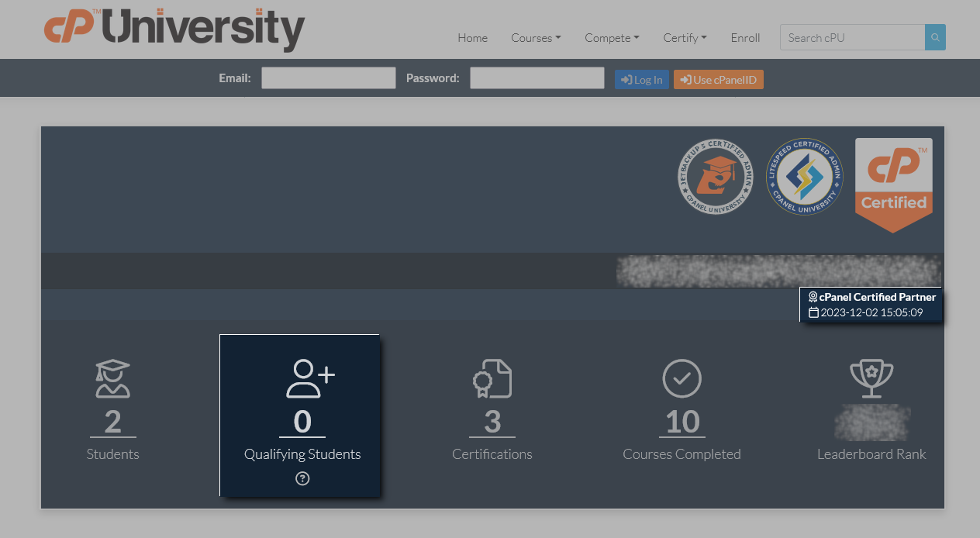Image resolution: width=980 pixels, height=538 pixels.
Task: Click the search magnifier button
Action: (935, 37)
